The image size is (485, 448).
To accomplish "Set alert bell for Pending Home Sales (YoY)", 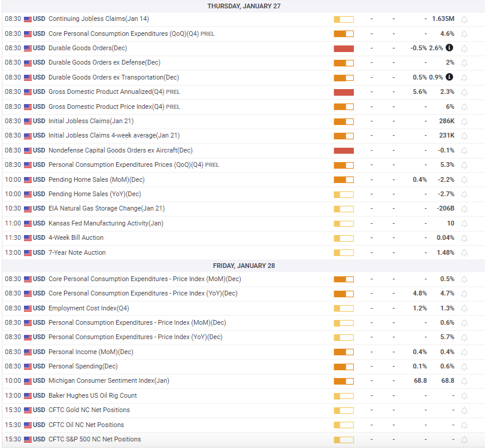I will [464, 194].
